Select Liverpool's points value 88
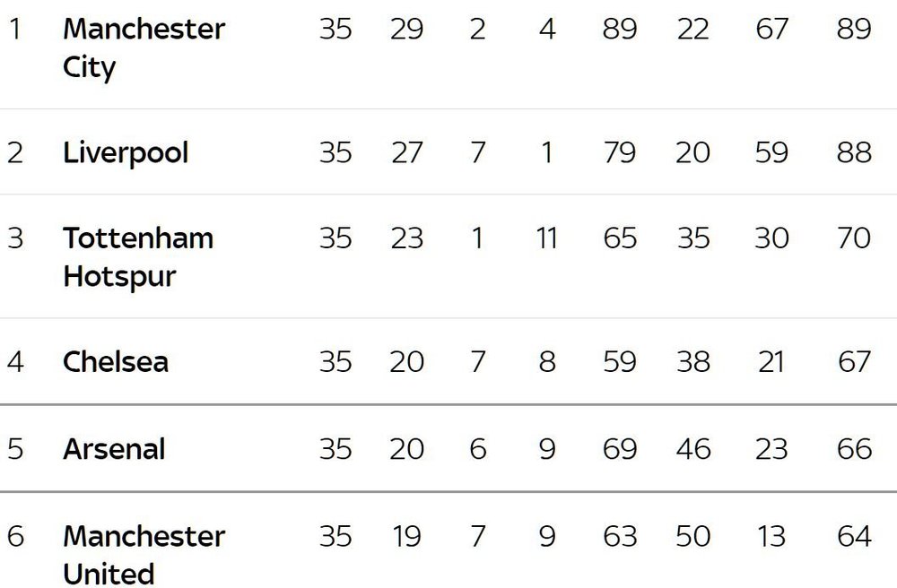 click(854, 152)
